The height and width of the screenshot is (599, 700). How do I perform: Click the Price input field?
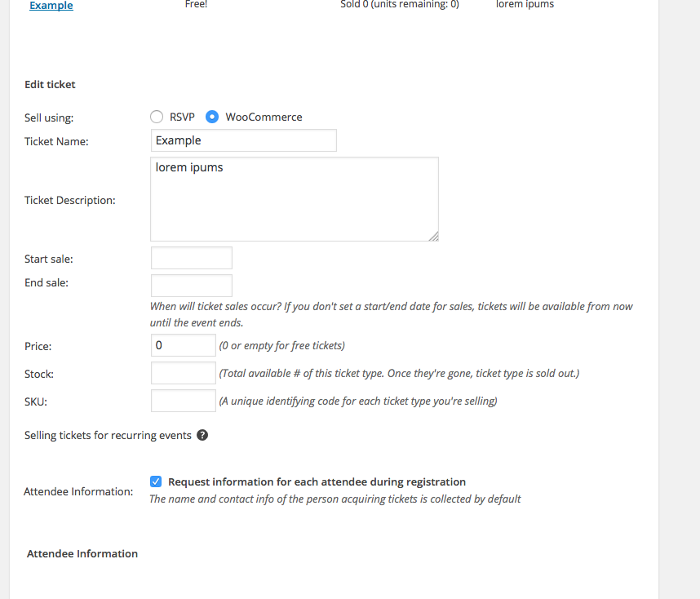click(184, 345)
